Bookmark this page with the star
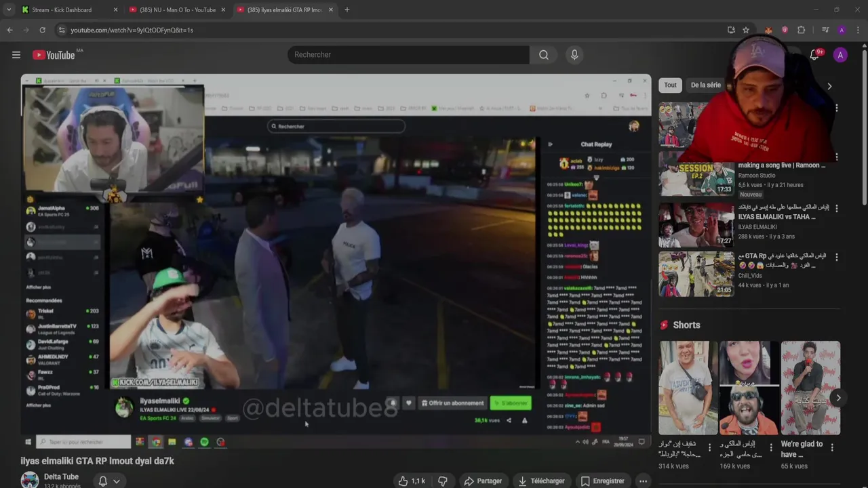 point(746,30)
